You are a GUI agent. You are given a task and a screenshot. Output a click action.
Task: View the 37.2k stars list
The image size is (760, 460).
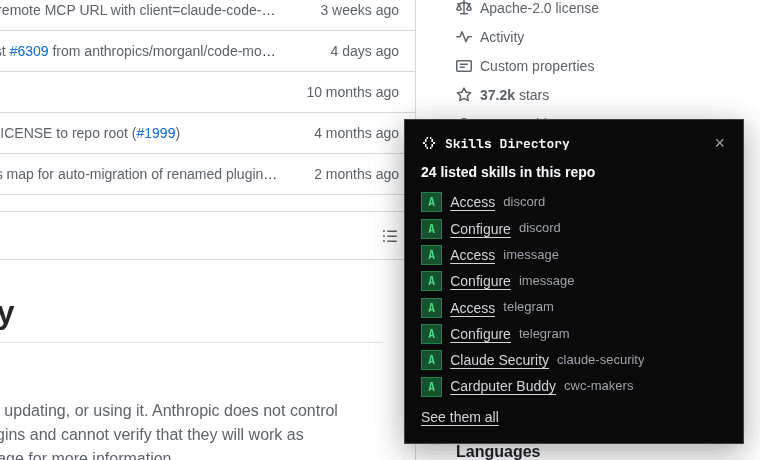pos(514,95)
